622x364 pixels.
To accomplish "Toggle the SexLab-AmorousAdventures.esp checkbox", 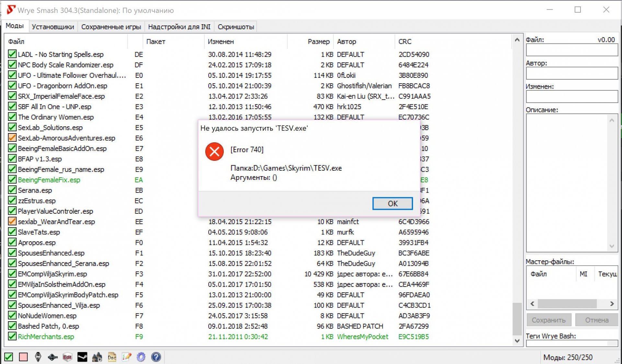I will tap(12, 138).
